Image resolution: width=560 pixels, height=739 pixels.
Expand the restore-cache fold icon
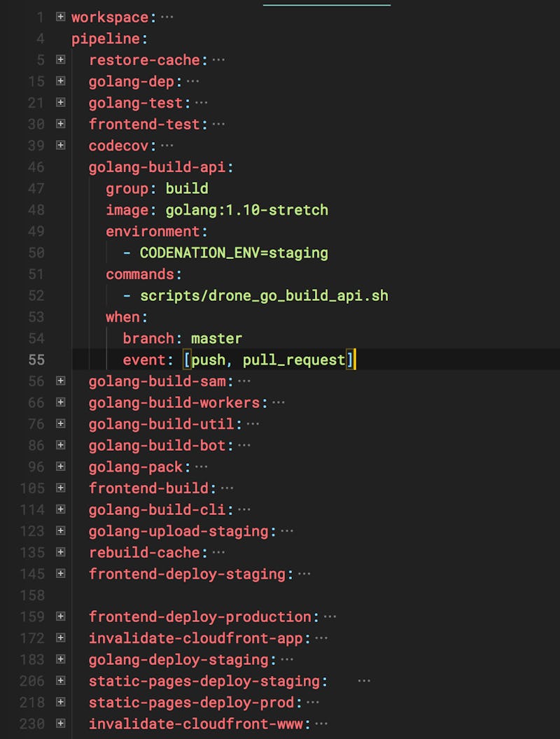click(60, 60)
